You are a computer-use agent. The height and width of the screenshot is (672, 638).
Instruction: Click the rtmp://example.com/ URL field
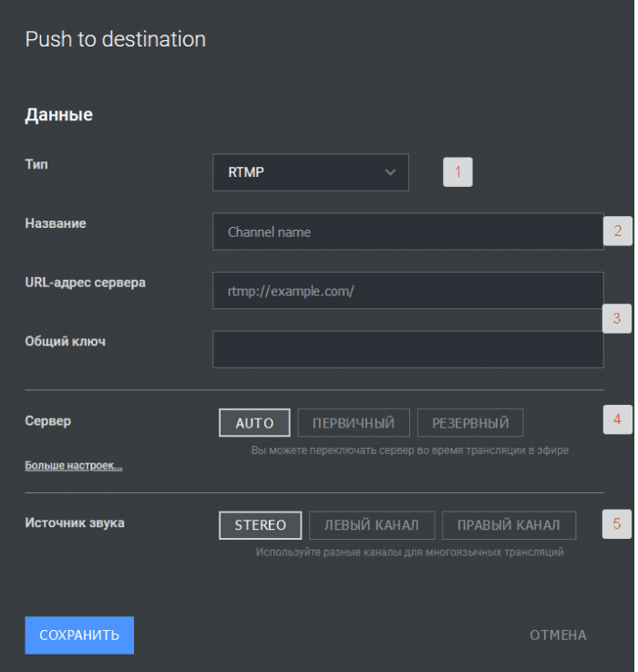[x=408, y=291]
